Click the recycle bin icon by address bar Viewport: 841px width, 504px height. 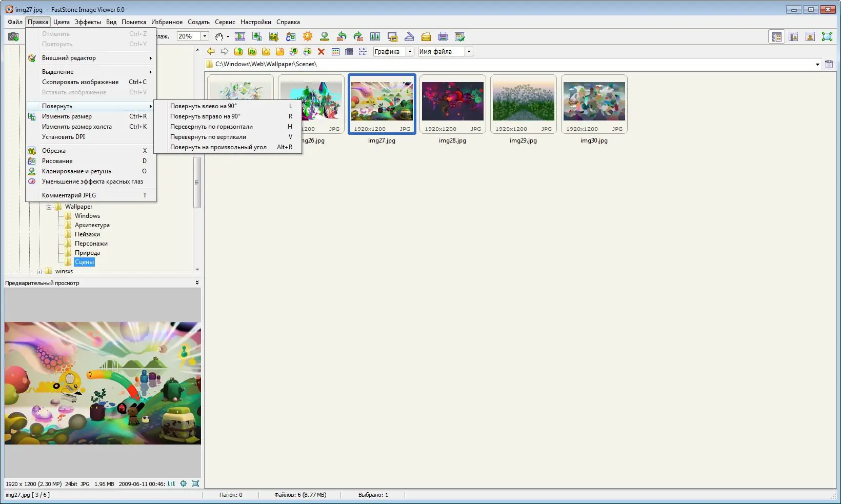[829, 64]
